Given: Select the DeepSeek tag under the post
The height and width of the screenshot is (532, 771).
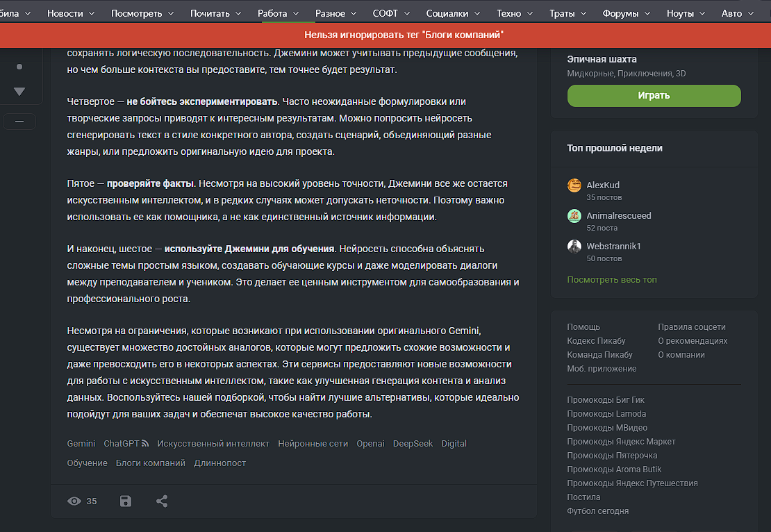Looking at the screenshot, I should point(413,444).
